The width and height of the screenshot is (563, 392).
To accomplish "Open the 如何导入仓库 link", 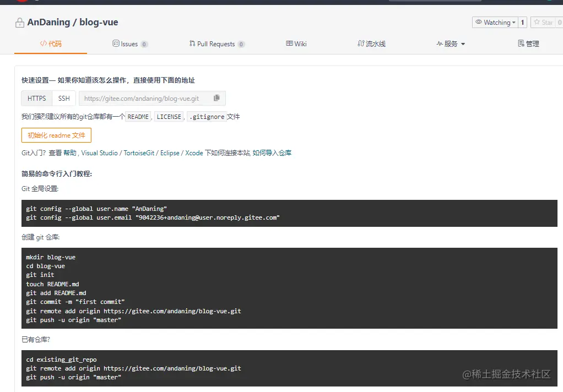I will (x=272, y=153).
